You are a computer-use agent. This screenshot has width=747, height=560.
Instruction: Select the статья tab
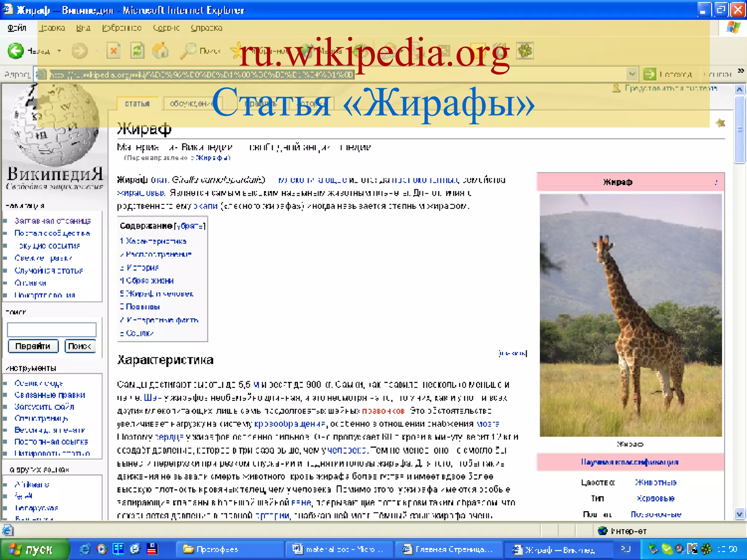137,104
